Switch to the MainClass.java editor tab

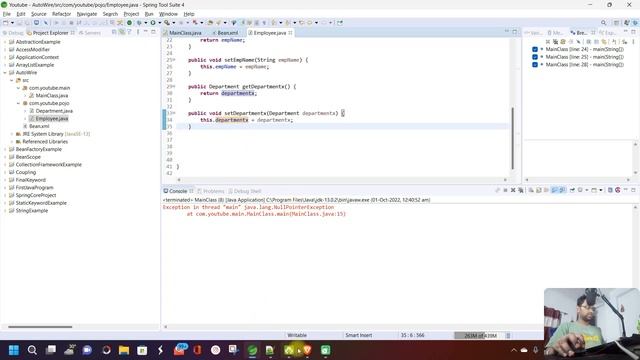click(185, 33)
